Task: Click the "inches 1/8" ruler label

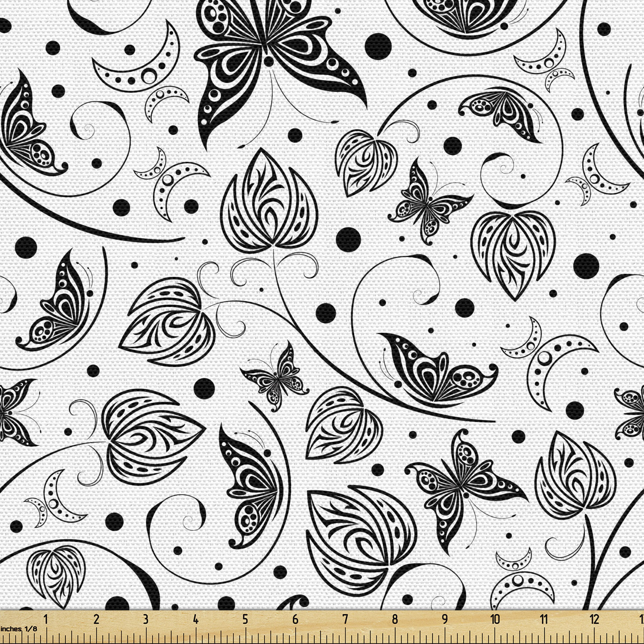Action: [x=18, y=629]
